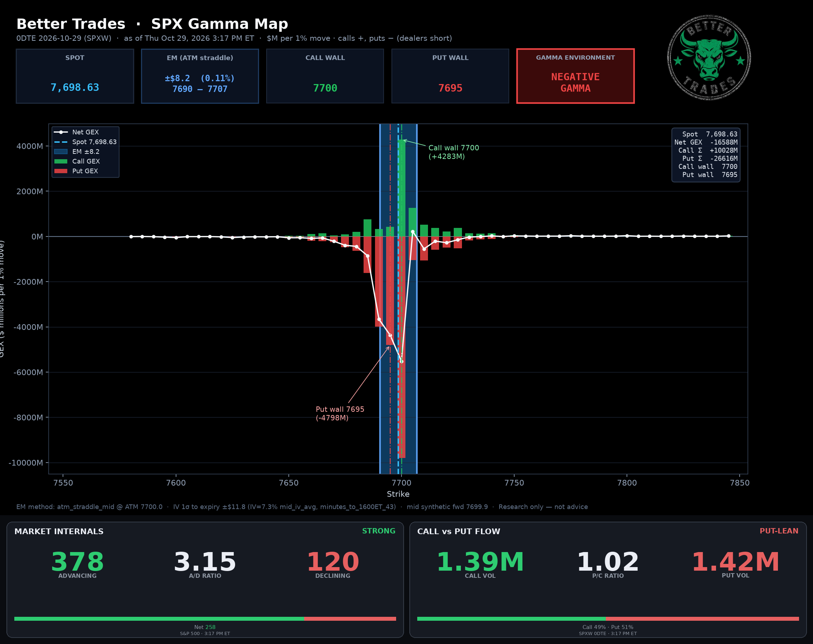
Task: Click the Put wall 7695 annotation label
Action: tap(340, 414)
